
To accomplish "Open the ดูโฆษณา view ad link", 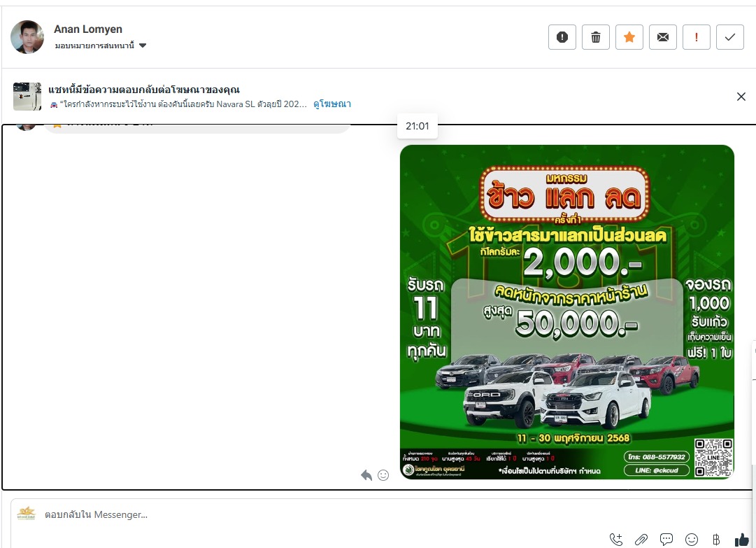I will click(332, 104).
